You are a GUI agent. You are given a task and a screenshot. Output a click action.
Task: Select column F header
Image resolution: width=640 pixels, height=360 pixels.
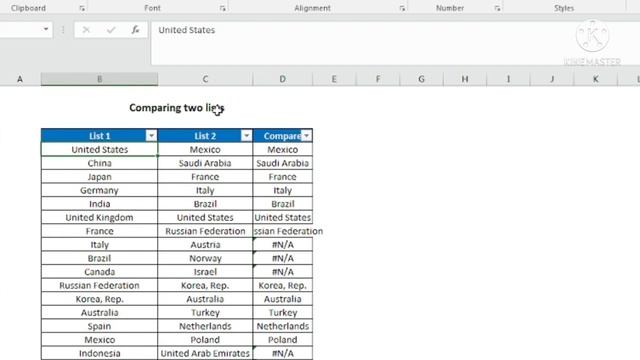pyautogui.click(x=378, y=79)
